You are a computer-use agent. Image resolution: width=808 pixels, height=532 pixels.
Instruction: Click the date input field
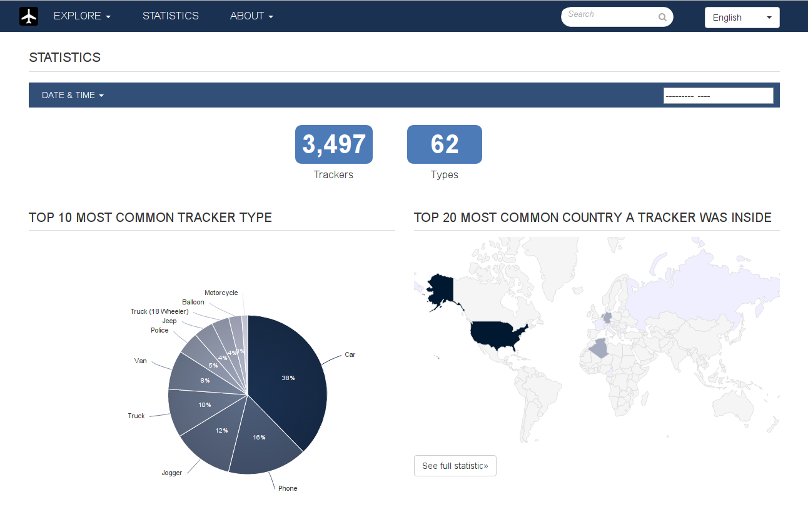pyautogui.click(x=718, y=95)
